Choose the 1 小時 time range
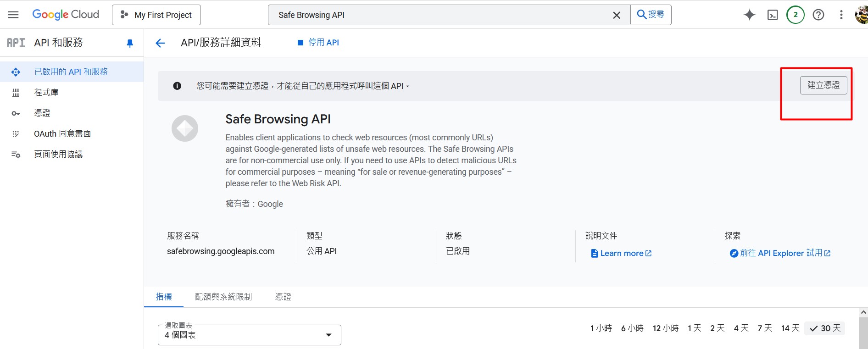 click(x=601, y=328)
